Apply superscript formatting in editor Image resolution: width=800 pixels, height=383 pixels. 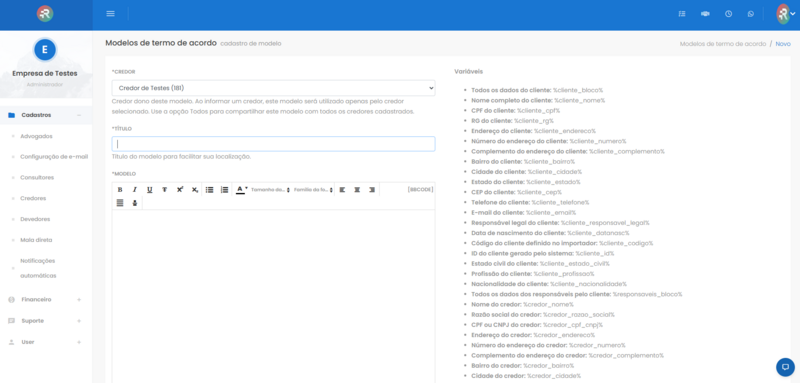coord(180,190)
